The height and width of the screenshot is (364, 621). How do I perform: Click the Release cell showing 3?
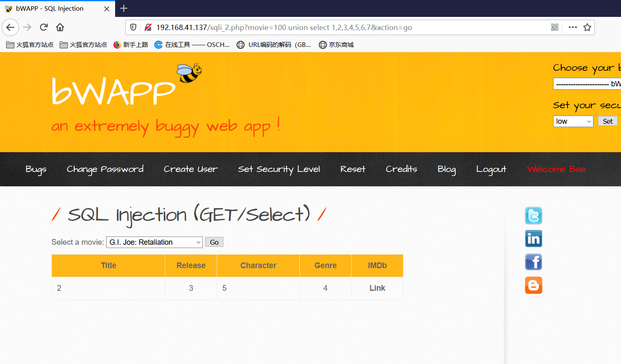coord(191,288)
